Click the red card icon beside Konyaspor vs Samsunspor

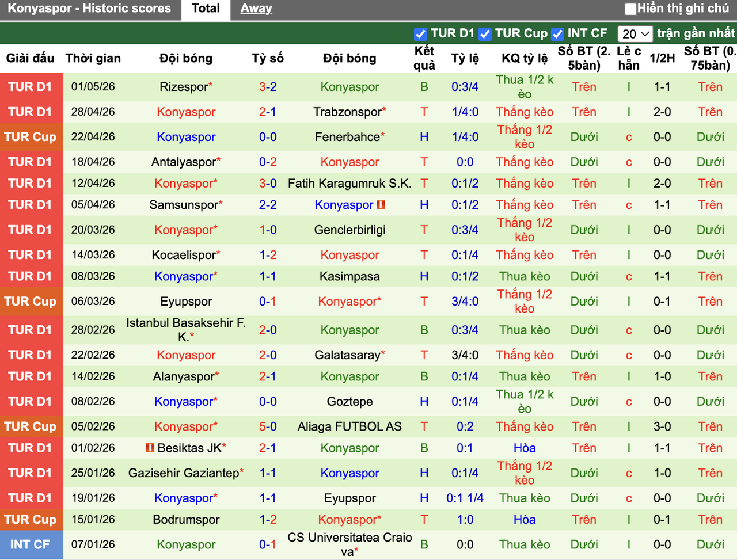tap(380, 204)
